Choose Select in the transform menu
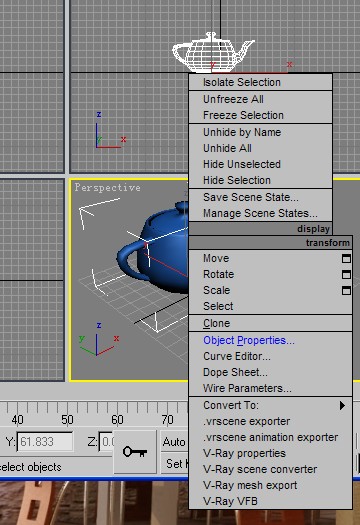Viewport: 360px width, 525px height. tap(271, 306)
